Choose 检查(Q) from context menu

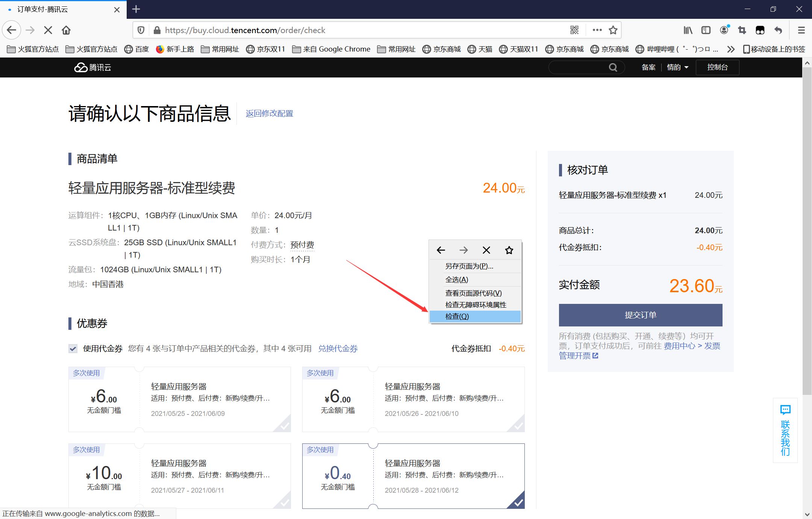pyautogui.click(x=457, y=316)
